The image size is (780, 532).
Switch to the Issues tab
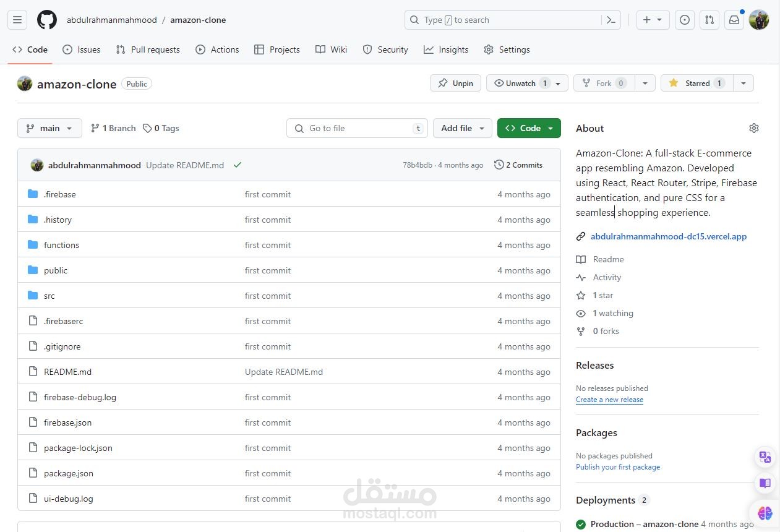82,49
